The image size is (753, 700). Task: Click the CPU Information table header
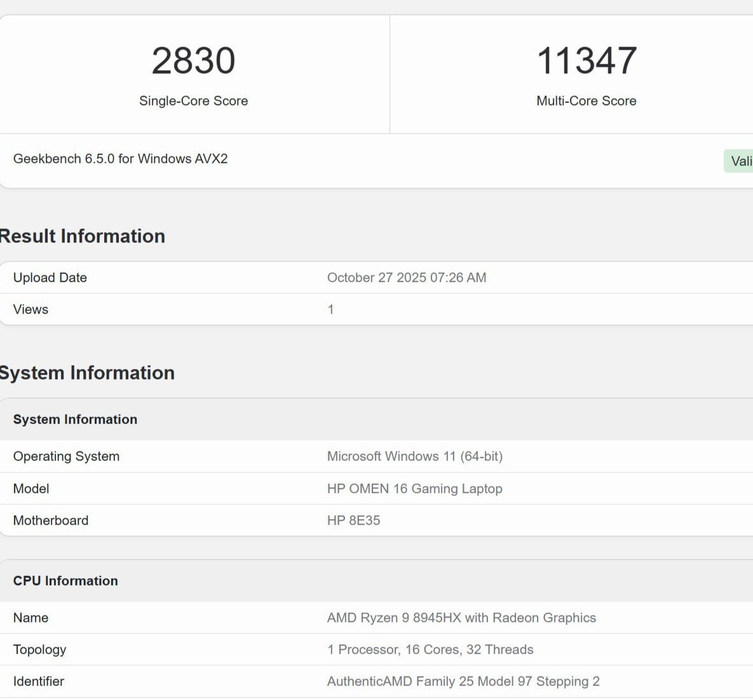(65, 581)
